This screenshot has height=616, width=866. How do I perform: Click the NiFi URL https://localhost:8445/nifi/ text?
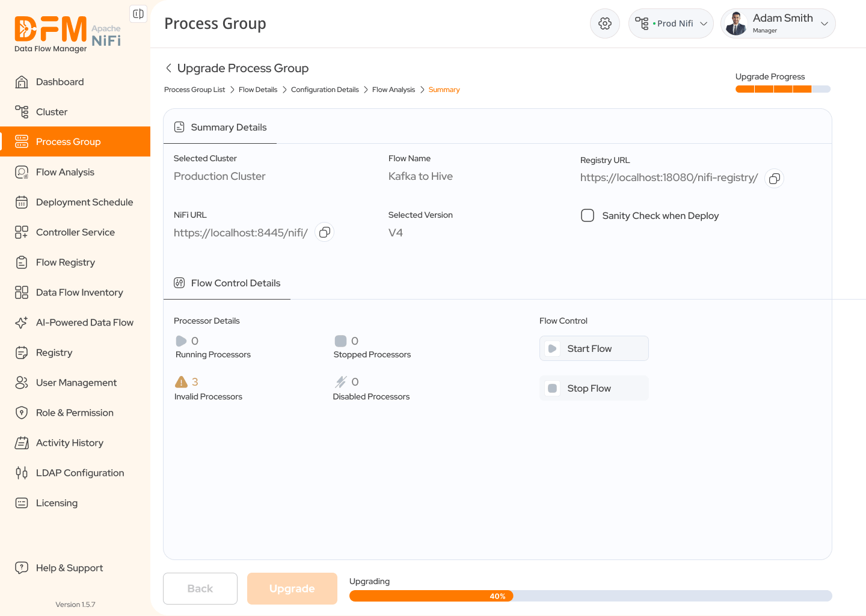[x=241, y=233]
